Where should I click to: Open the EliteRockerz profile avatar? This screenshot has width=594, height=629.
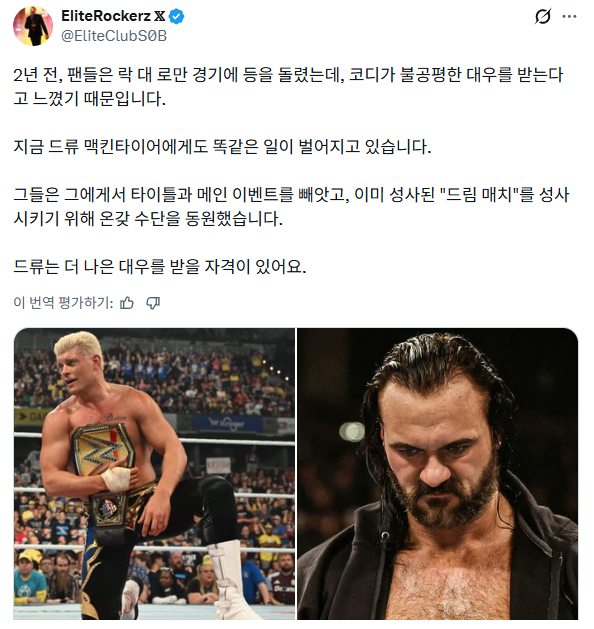33,26
